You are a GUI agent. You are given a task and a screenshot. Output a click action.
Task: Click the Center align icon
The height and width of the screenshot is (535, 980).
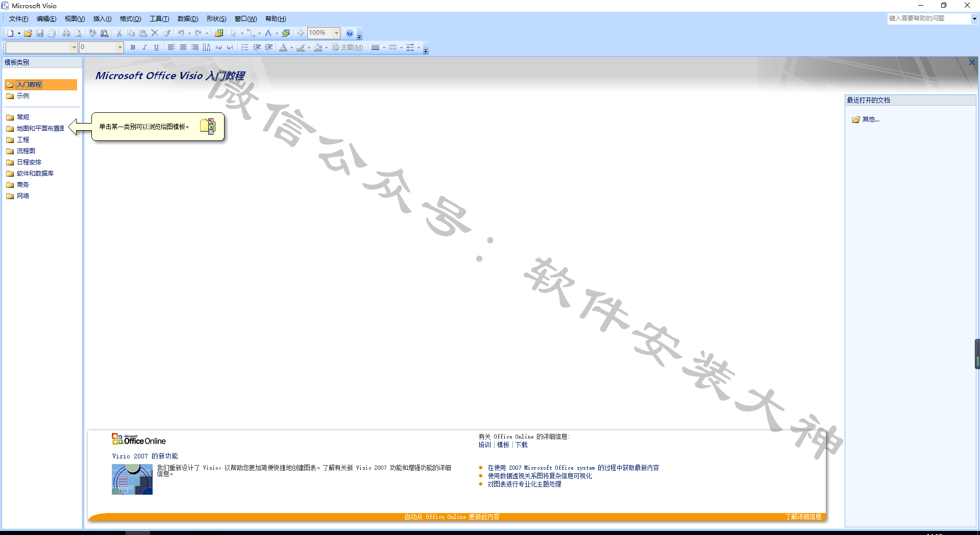[x=183, y=47]
